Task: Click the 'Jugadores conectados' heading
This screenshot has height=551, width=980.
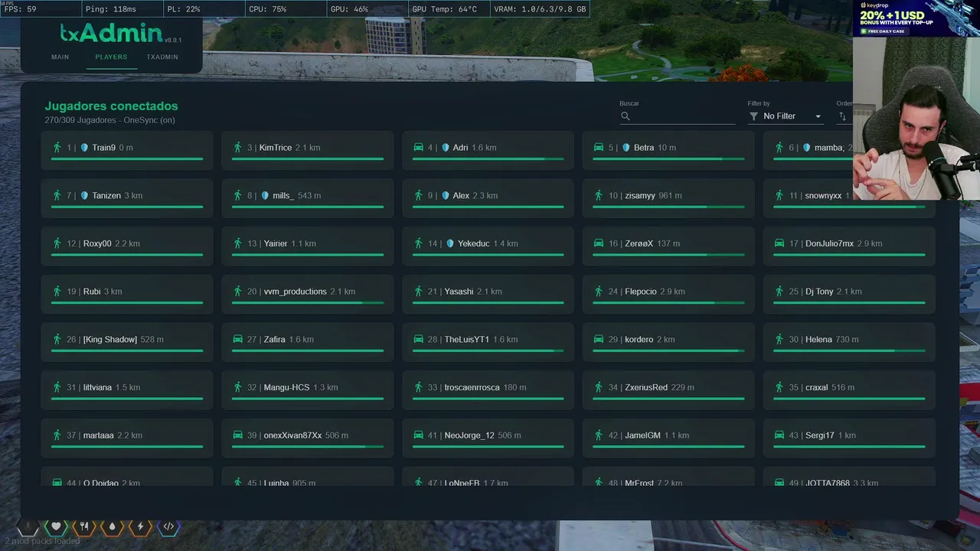Action: (111, 106)
